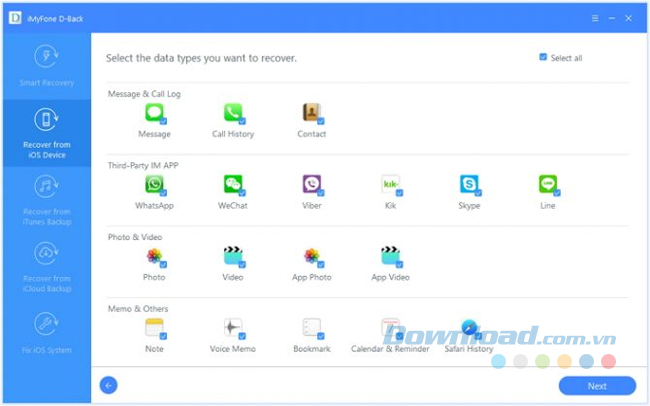Click the Next button
This screenshot has height=406, width=650.
(x=597, y=386)
